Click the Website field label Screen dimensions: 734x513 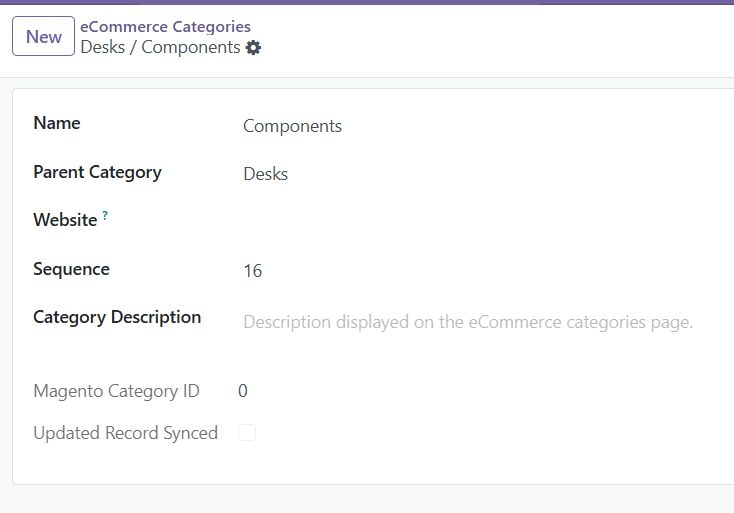click(65, 220)
